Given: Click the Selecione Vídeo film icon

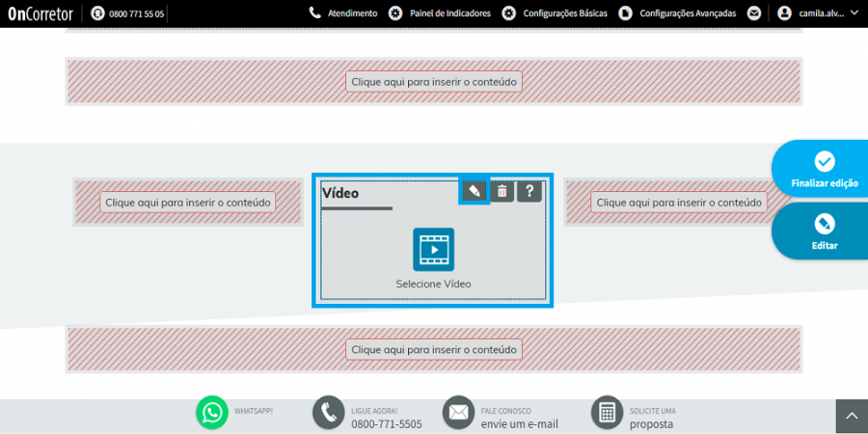Looking at the screenshot, I should point(433,250).
